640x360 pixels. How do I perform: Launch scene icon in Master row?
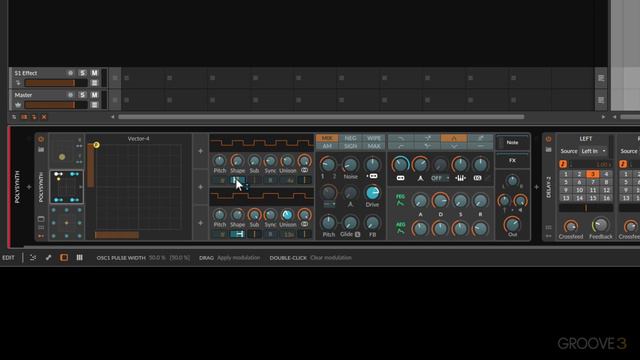click(x=601, y=100)
